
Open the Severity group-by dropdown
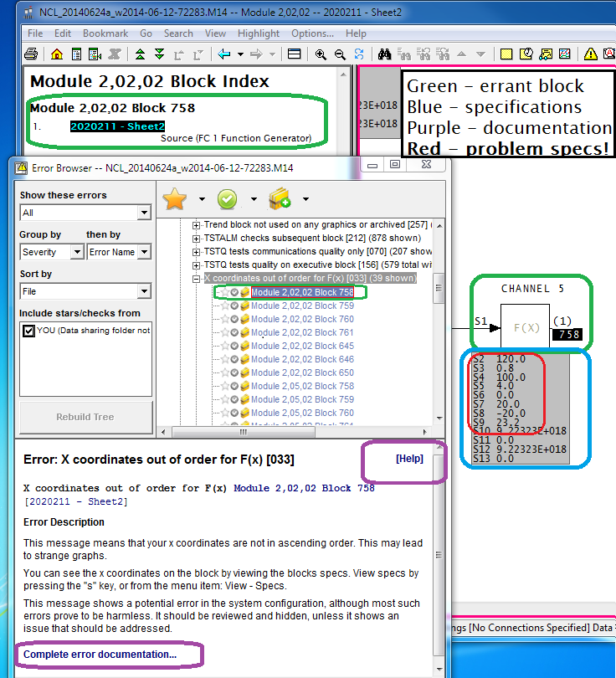[x=77, y=252]
